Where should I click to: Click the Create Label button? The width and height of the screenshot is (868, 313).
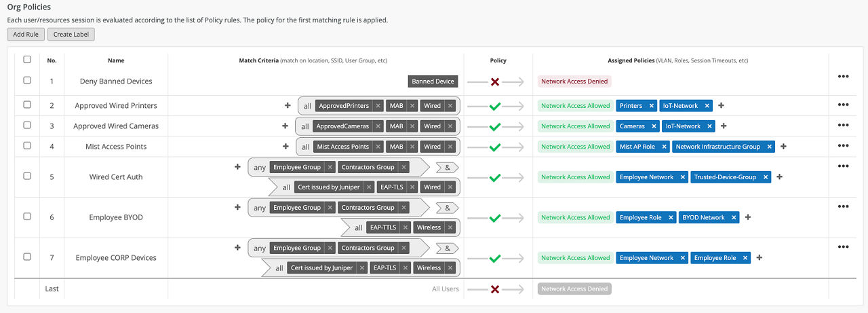(x=71, y=35)
